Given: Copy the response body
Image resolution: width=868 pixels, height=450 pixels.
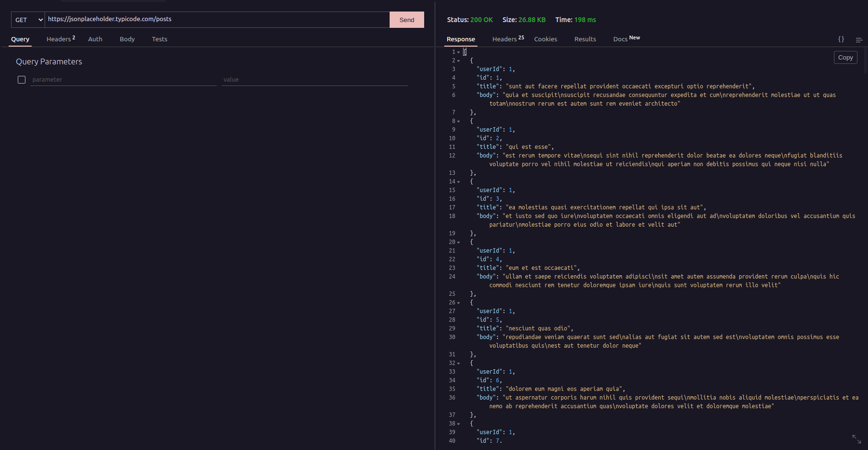Looking at the screenshot, I should coord(845,57).
